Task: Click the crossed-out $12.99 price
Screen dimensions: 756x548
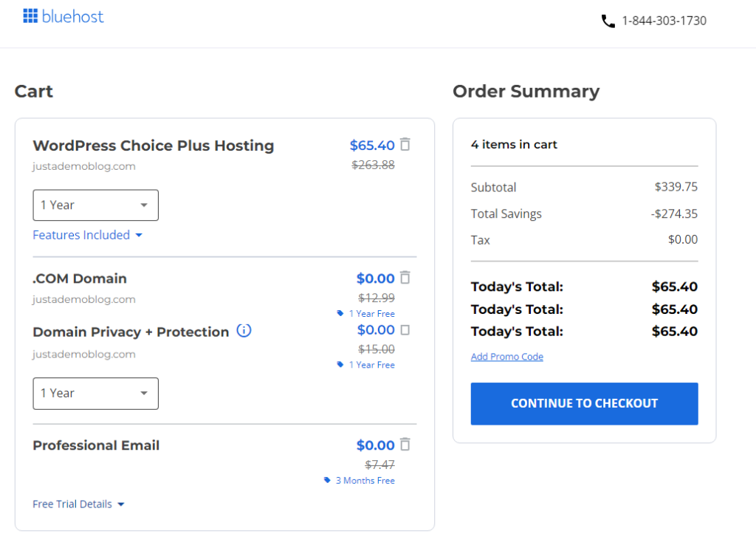Action: click(x=377, y=298)
